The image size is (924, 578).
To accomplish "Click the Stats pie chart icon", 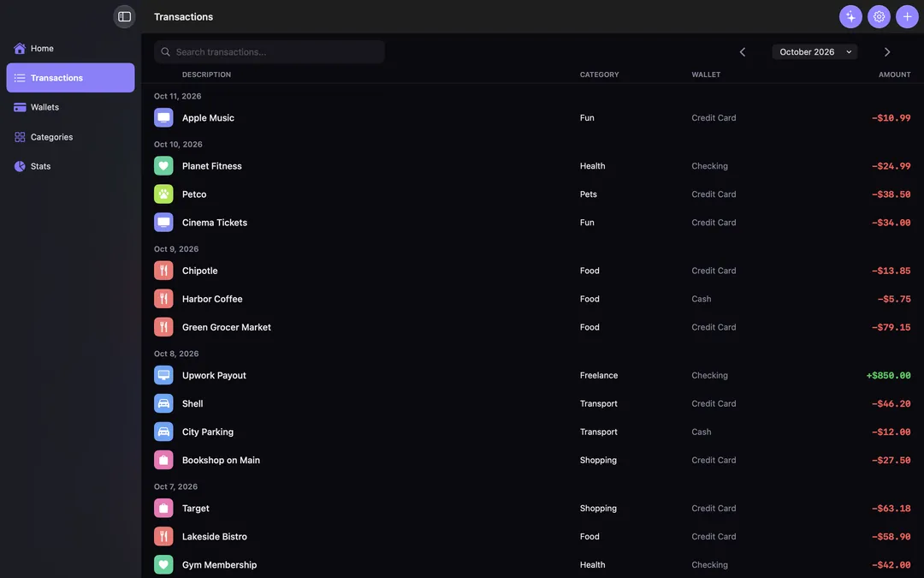I will point(20,166).
